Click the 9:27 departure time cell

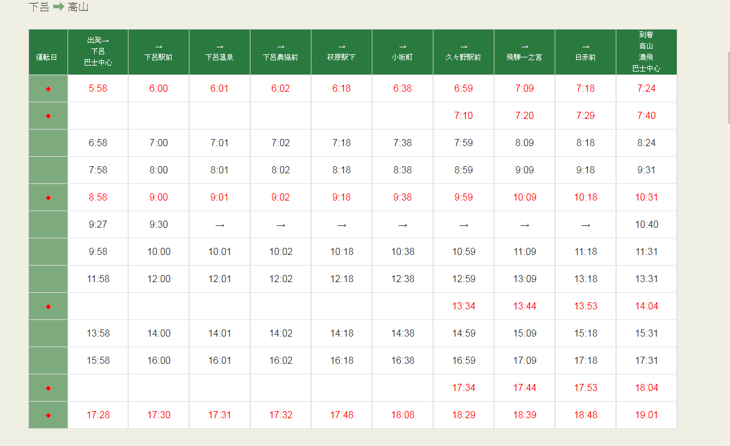tap(98, 225)
